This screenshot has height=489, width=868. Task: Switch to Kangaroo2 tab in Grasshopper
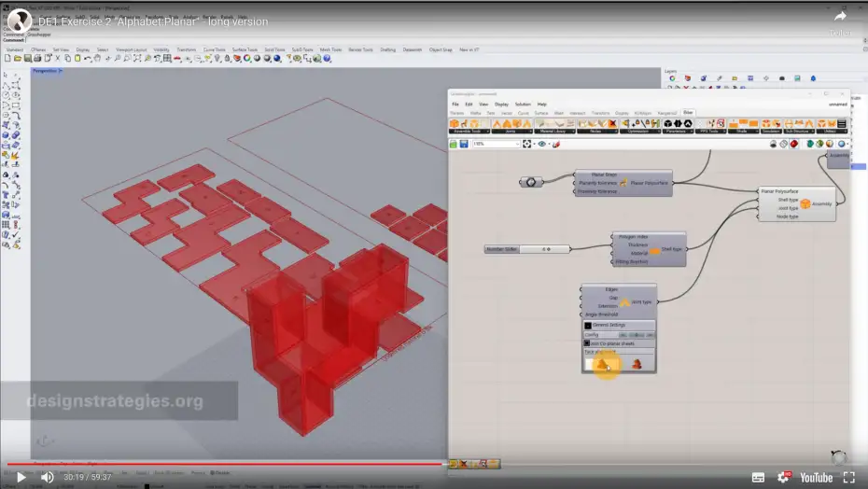pos(667,113)
